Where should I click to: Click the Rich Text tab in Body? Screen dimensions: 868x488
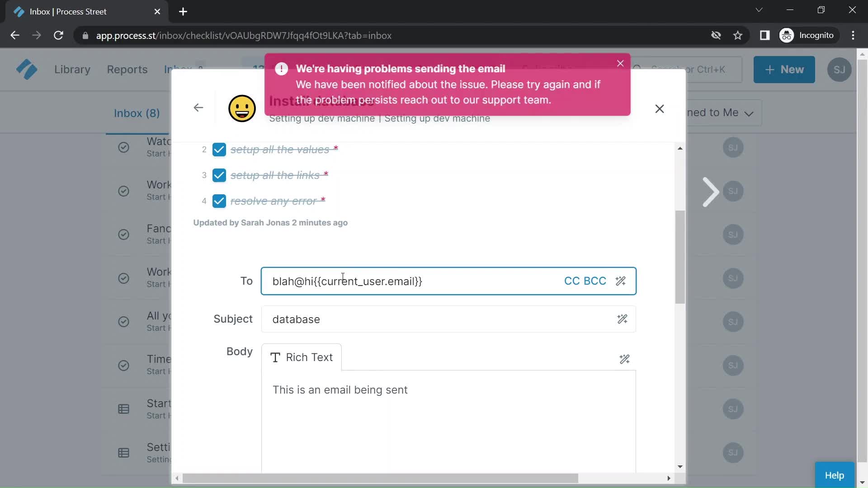[301, 357]
